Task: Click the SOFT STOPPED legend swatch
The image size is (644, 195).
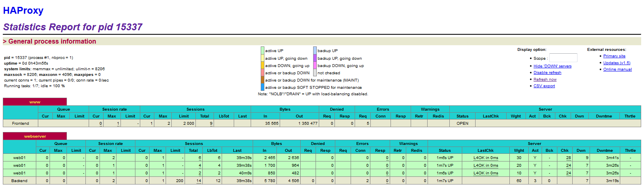Action: click(x=263, y=87)
